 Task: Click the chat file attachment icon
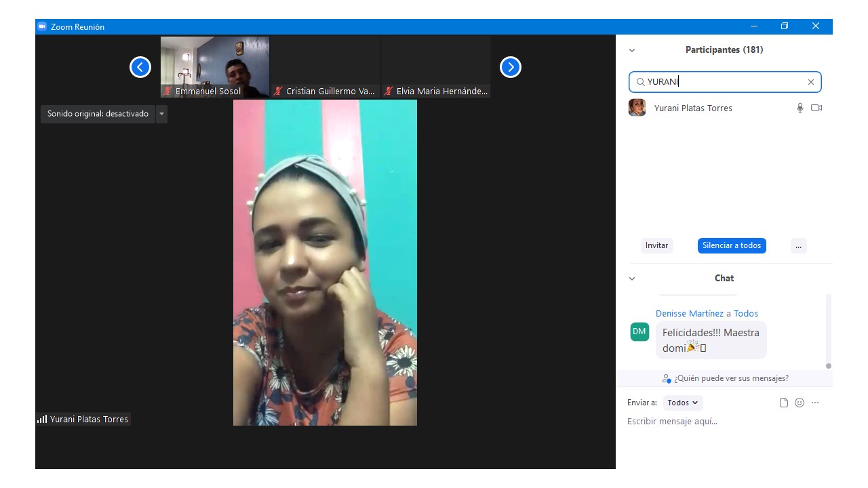click(784, 403)
